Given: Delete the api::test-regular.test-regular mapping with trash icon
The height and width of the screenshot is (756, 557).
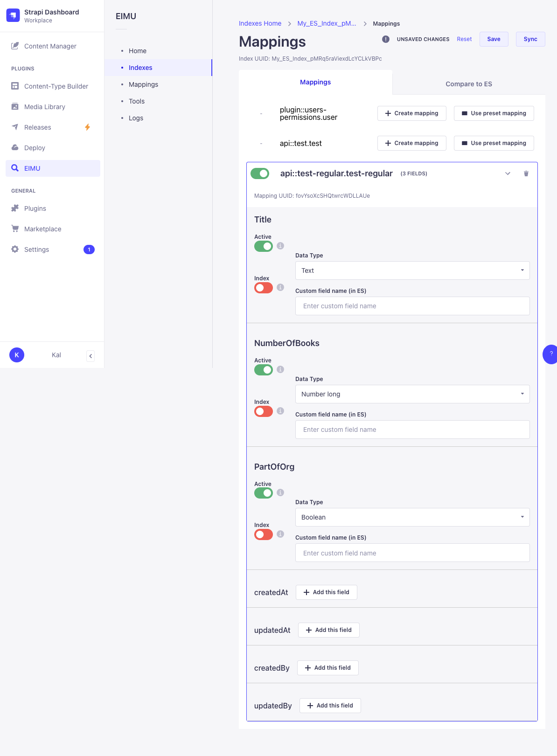Looking at the screenshot, I should tap(526, 173).
